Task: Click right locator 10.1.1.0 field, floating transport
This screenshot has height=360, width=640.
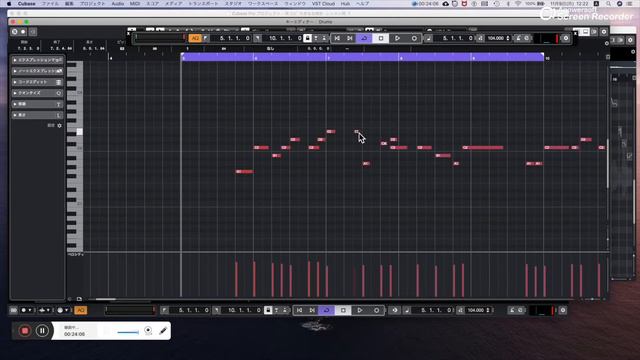Action: pos(284,38)
